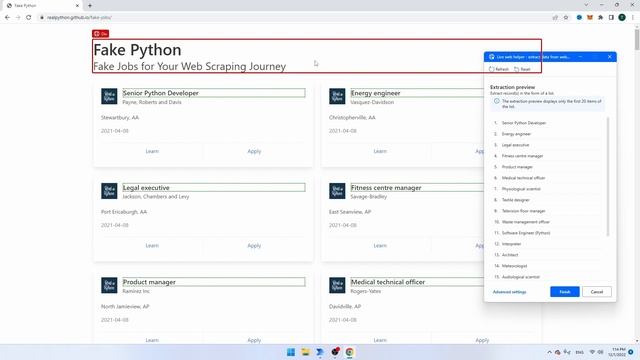
Task: Select 'Medical technical officer' in extraction preview list
Action: [523, 178]
